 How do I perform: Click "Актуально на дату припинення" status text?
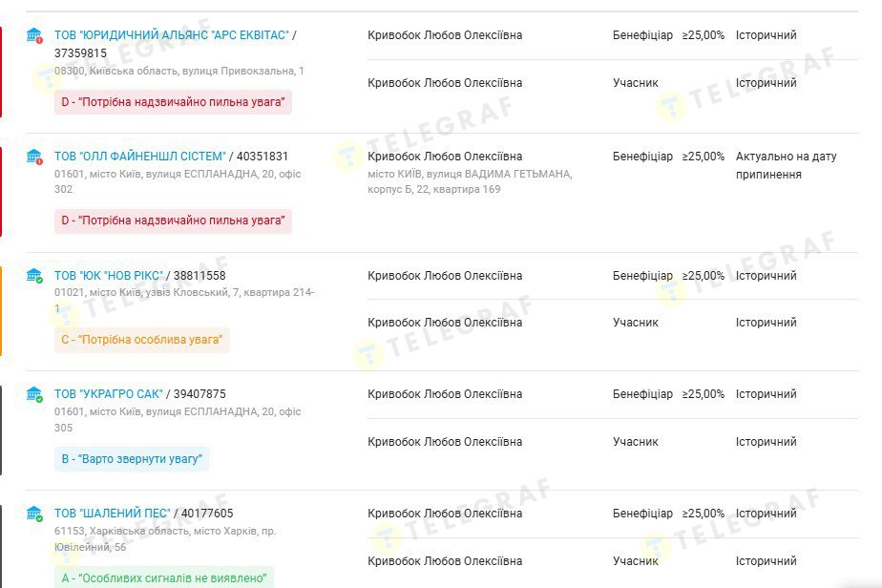[x=786, y=165]
